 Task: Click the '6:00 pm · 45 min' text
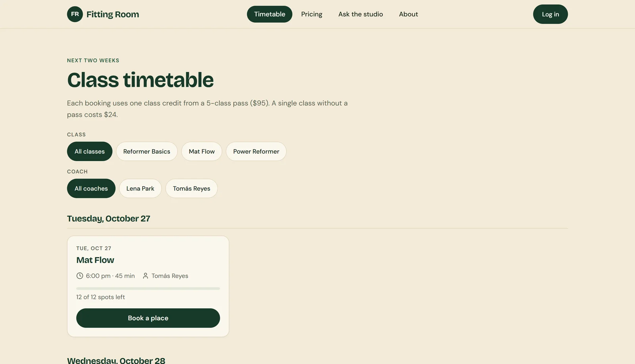[110, 276]
